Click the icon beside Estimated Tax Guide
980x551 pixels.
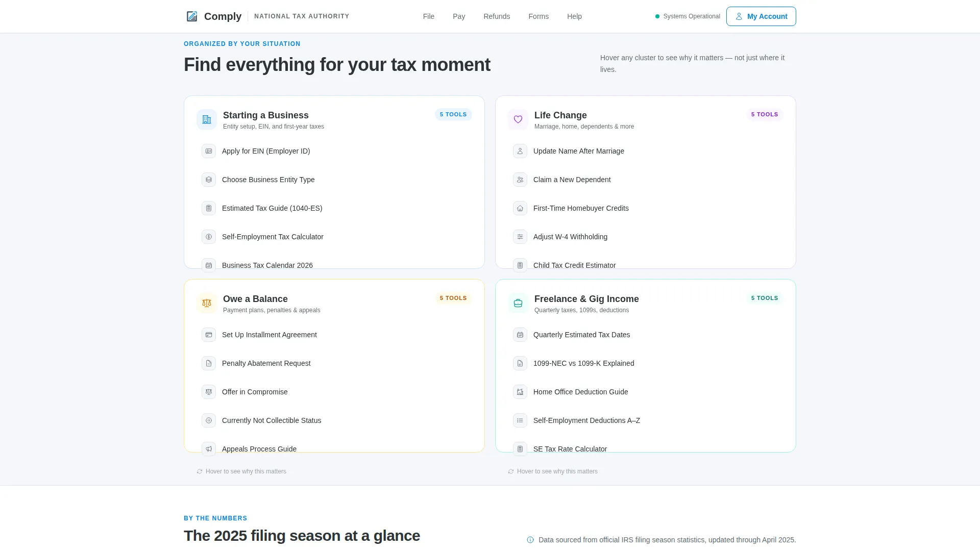[209, 208]
